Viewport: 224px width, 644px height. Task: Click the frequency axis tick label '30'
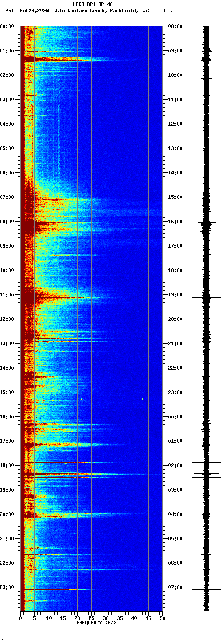(x=106, y=618)
